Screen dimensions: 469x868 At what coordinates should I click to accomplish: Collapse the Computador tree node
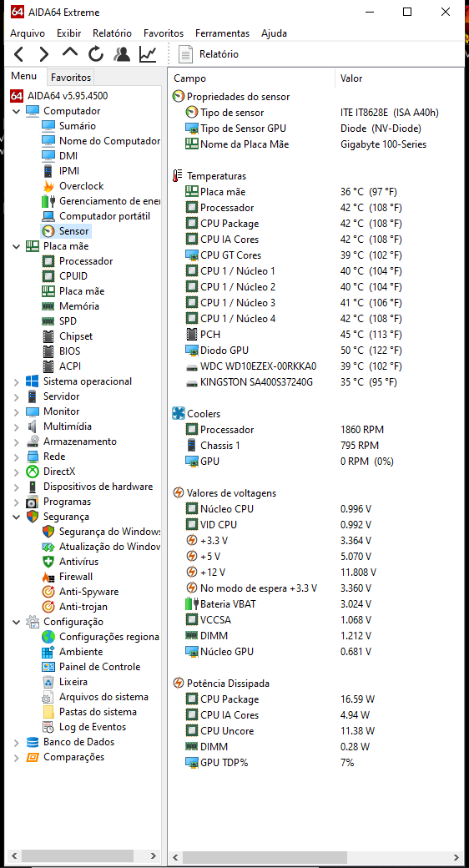click(x=16, y=111)
